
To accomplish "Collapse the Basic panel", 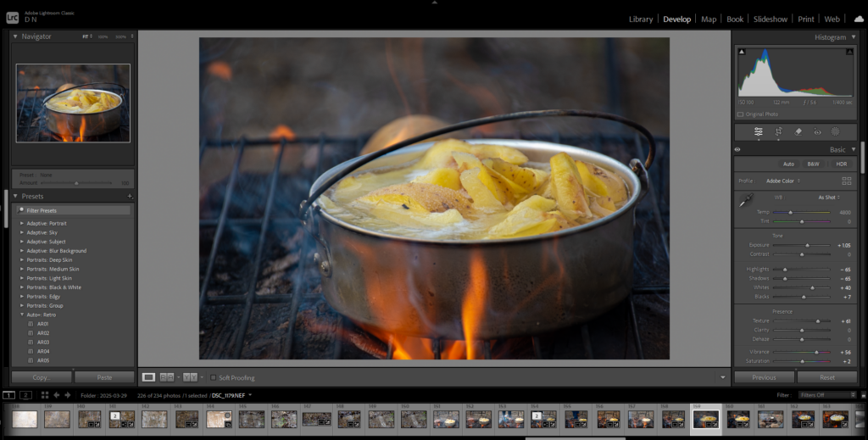I will pos(854,149).
